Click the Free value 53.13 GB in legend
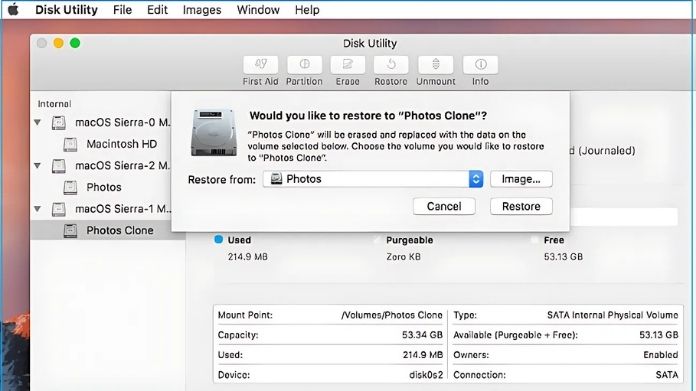 (563, 257)
